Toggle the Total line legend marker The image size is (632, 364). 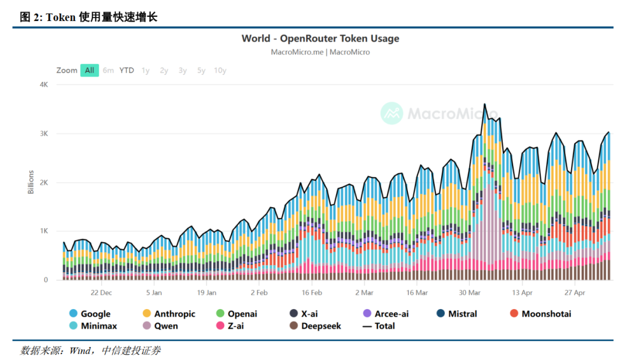click(x=367, y=326)
